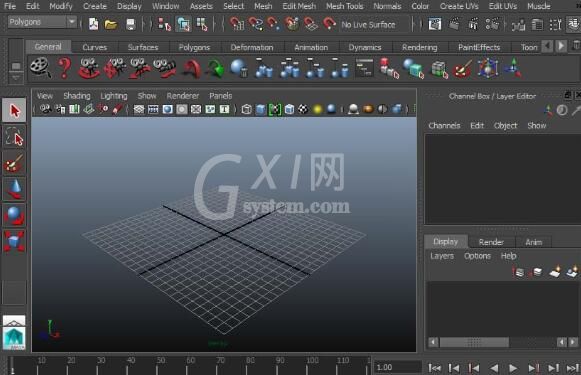
Task: Select the single perspective layout icon
Action: click(14, 321)
